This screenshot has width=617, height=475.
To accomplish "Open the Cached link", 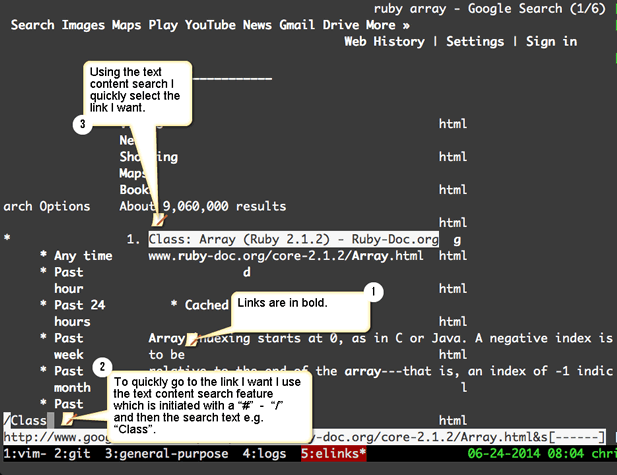I will click(206, 305).
